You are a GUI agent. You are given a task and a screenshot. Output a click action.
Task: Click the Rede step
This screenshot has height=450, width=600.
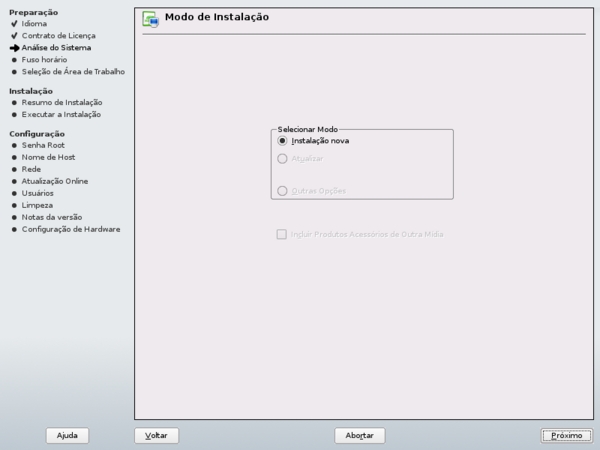pyautogui.click(x=31, y=169)
